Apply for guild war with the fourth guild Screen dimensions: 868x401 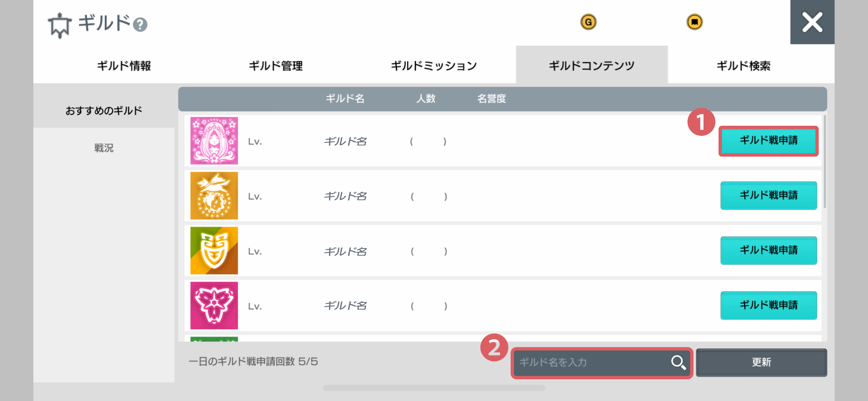click(769, 305)
